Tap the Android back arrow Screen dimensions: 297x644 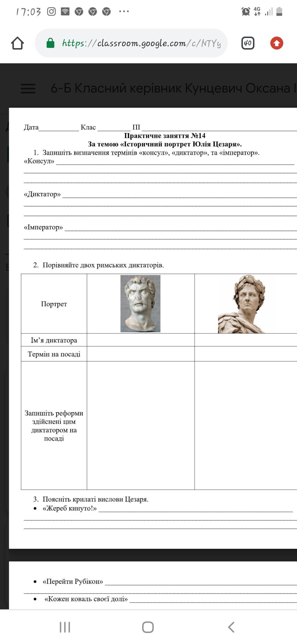pos(231,627)
